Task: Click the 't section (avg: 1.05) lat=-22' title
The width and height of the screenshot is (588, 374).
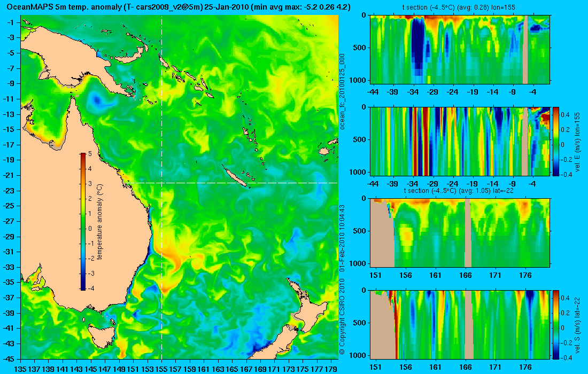Action: [x=458, y=190]
